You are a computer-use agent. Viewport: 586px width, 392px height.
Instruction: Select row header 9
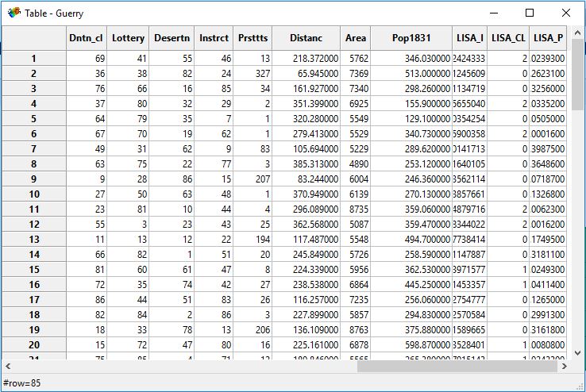click(x=34, y=179)
